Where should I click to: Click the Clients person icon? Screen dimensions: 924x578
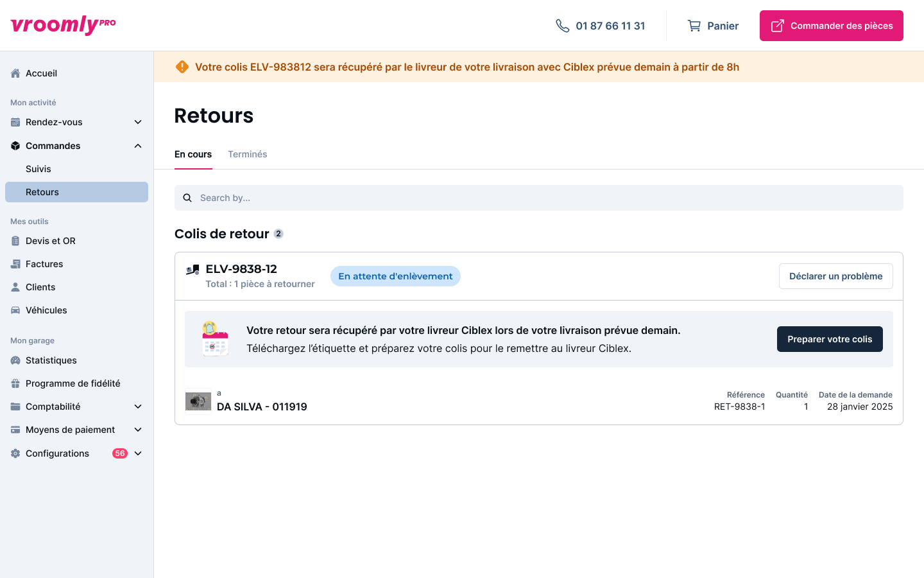point(15,287)
